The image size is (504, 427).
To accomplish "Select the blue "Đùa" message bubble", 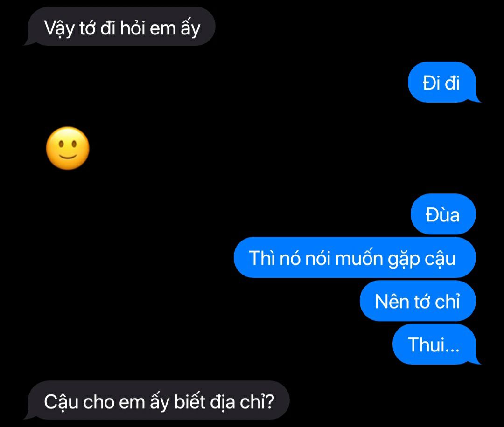I will click(443, 214).
